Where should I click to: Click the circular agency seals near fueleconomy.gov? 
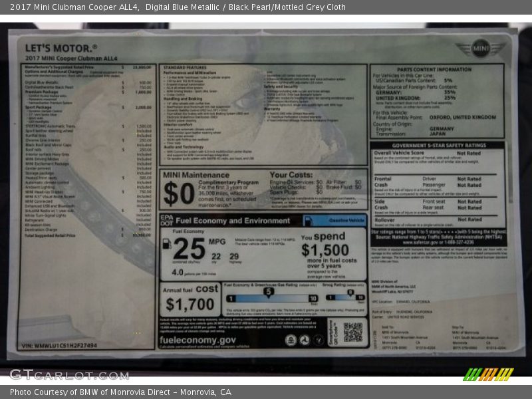click(305, 340)
